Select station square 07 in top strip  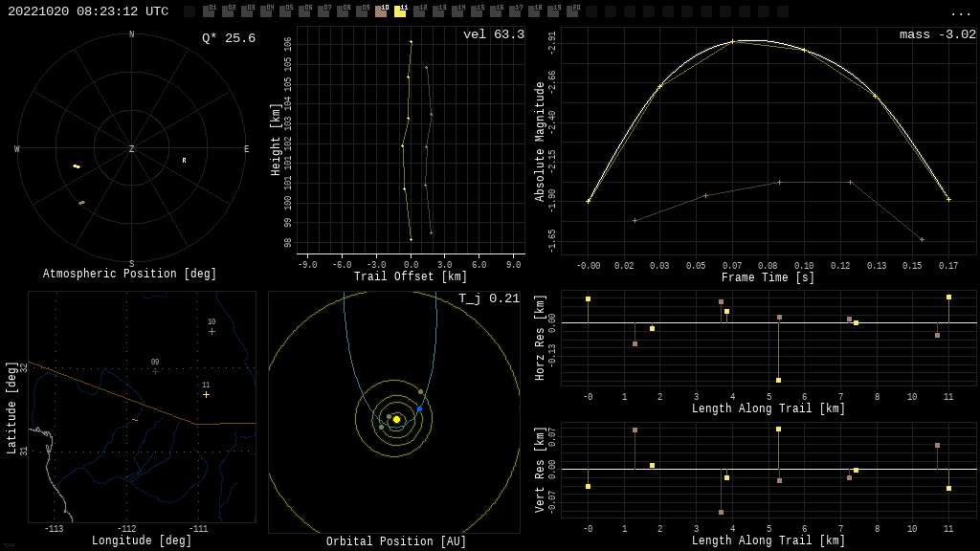[x=323, y=11]
